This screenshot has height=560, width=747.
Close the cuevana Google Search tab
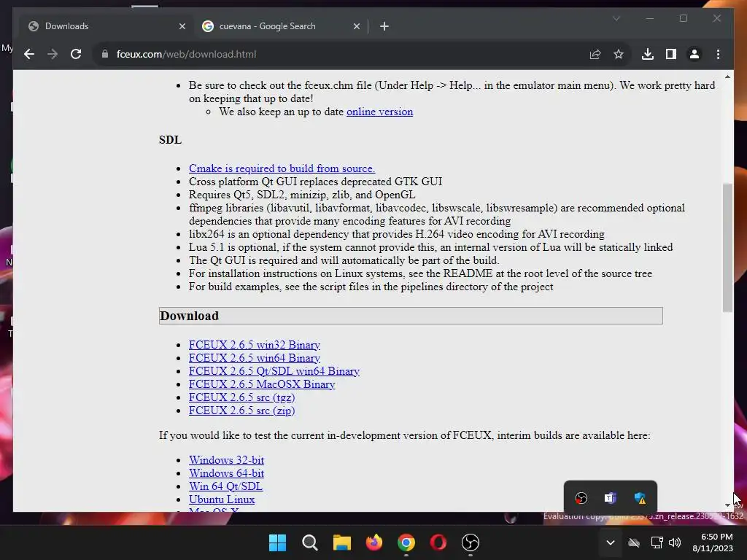click(356, 26)
